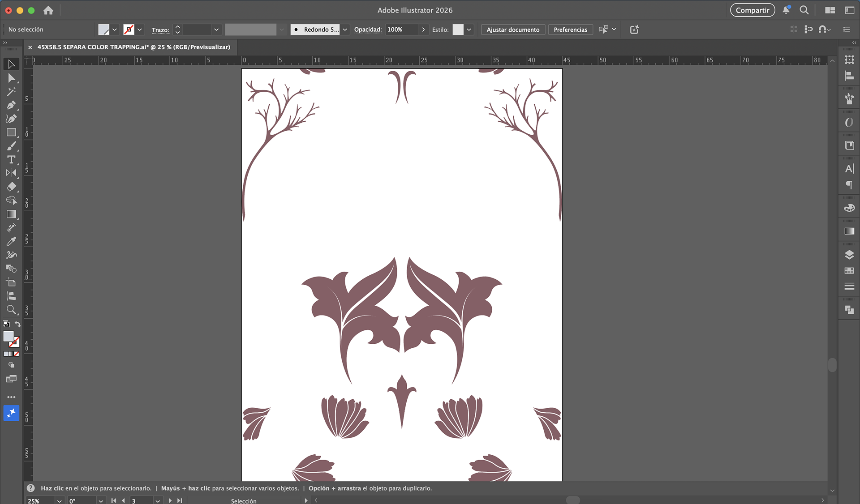The width and height of the screenshot is (860, 504).
Task: Select the Direct Selection tool
Action: pos(11,78)
